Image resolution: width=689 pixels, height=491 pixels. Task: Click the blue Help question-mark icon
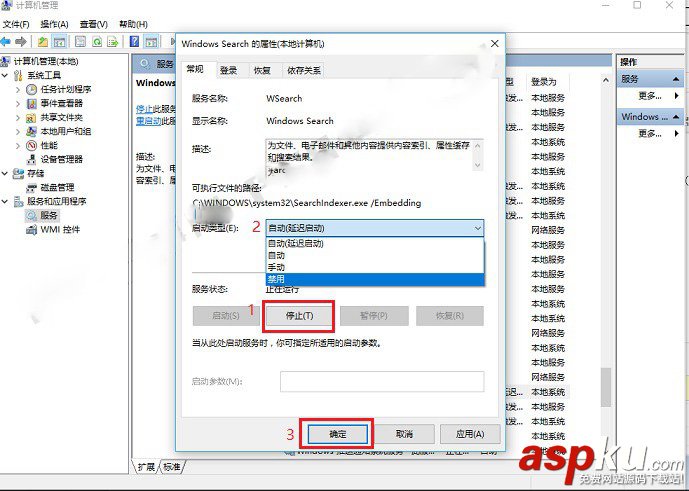pyautogui.click(x=134, y=42)
